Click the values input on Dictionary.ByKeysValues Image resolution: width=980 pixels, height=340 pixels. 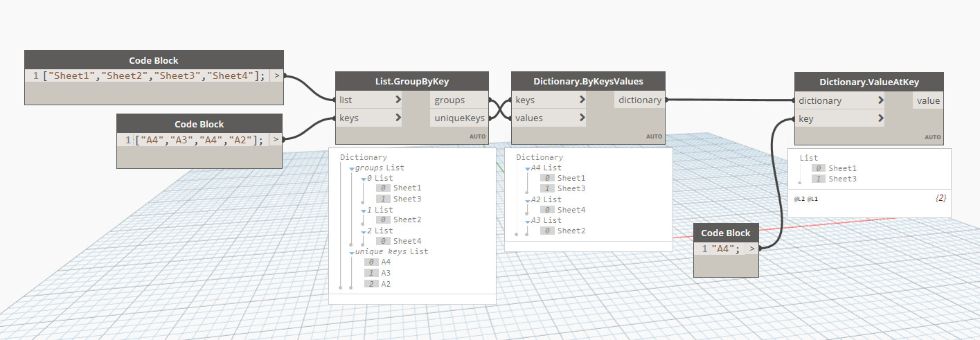coord(549,118)
